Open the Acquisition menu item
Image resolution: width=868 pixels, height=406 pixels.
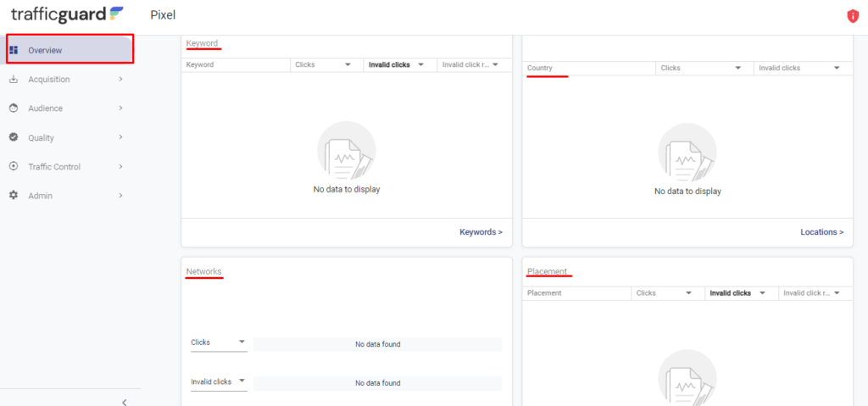pos(70,79)
